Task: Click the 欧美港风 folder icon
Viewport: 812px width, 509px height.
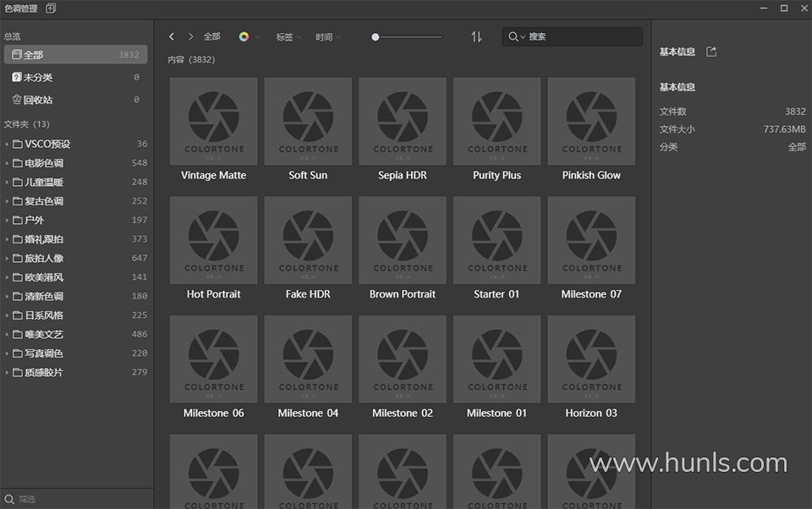Action: pyautogui.click(x=18, y=277)
